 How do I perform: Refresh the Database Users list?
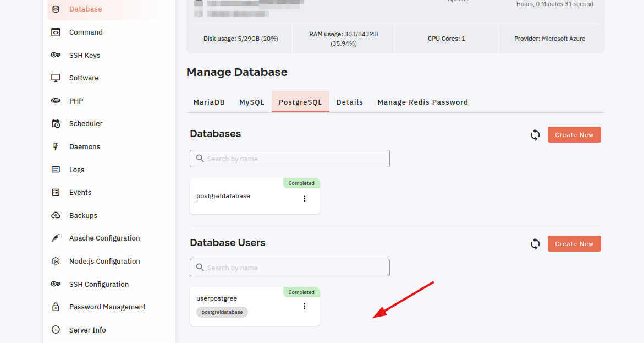pyautogui.click(x=535, y=244)
